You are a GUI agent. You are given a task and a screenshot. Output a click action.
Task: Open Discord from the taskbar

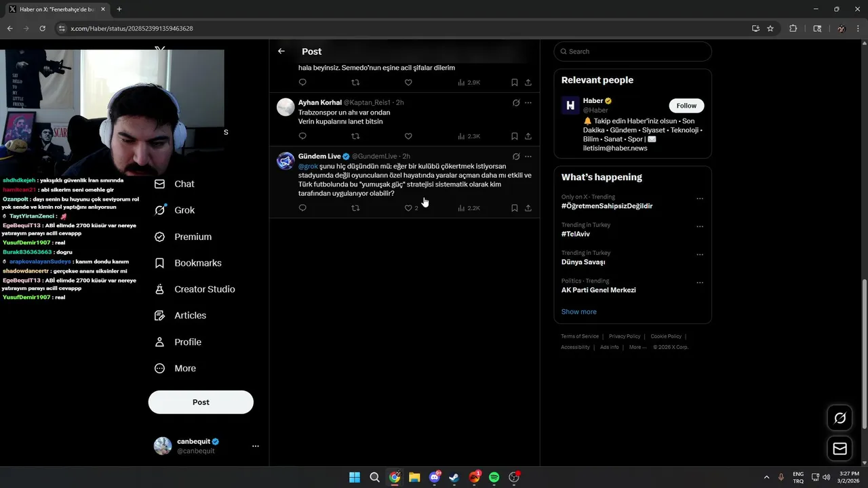point(435,477)
